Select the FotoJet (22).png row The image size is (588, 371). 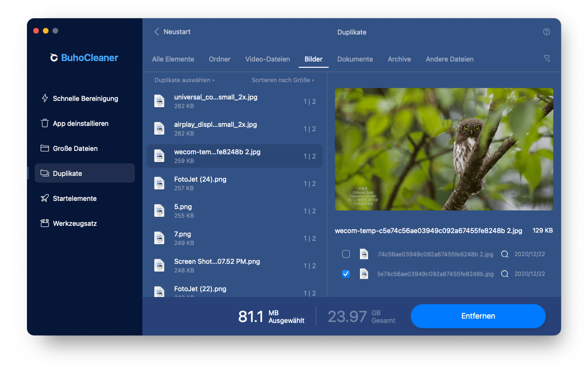235,289
